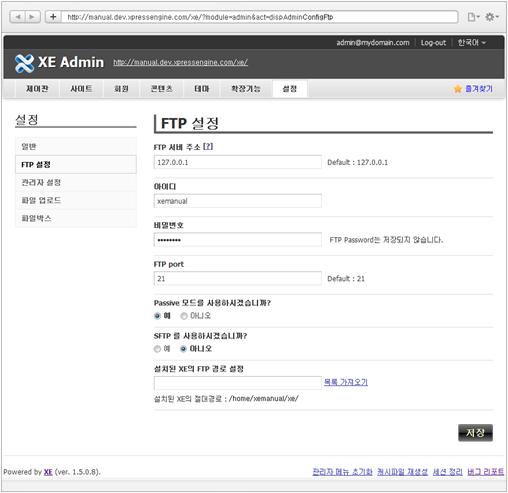Open 파일 업로드 in the sidebar
This screenshot has height=493, width=508.
pos(41,200)
